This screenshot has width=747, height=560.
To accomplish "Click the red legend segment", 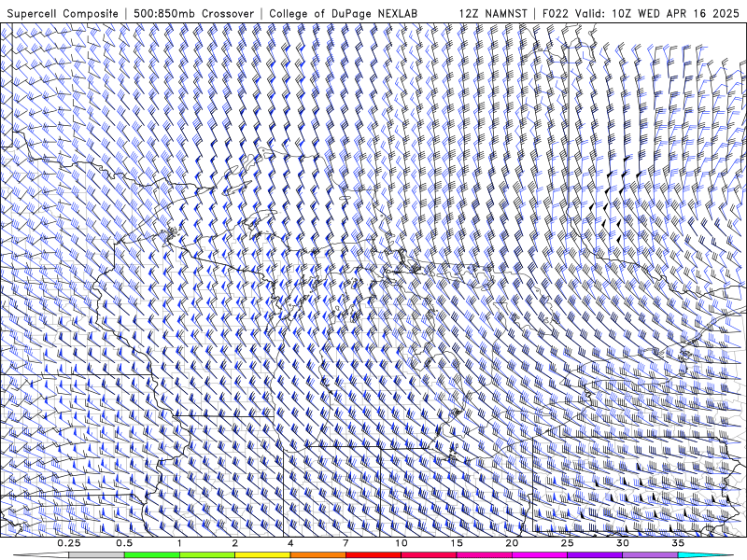I will coord(373,555).
